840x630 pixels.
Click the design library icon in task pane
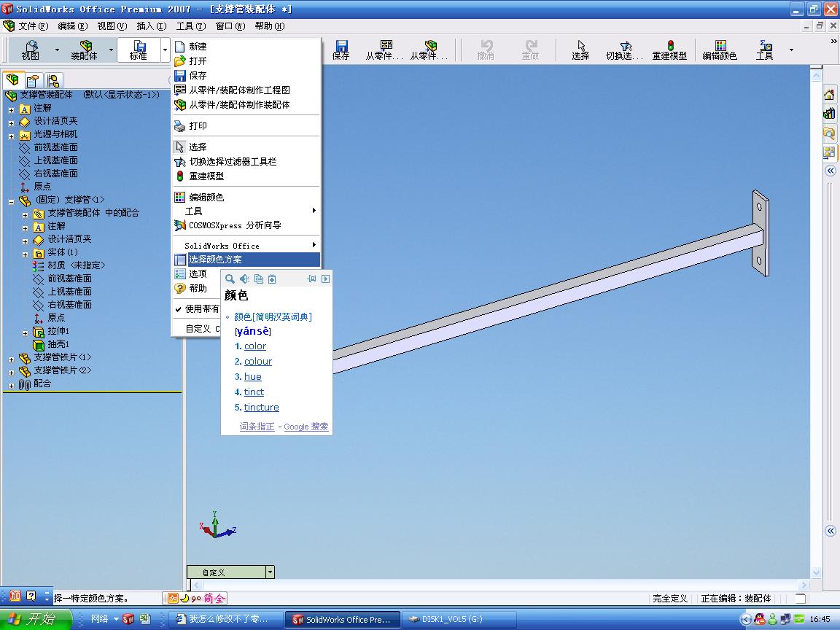829,114
